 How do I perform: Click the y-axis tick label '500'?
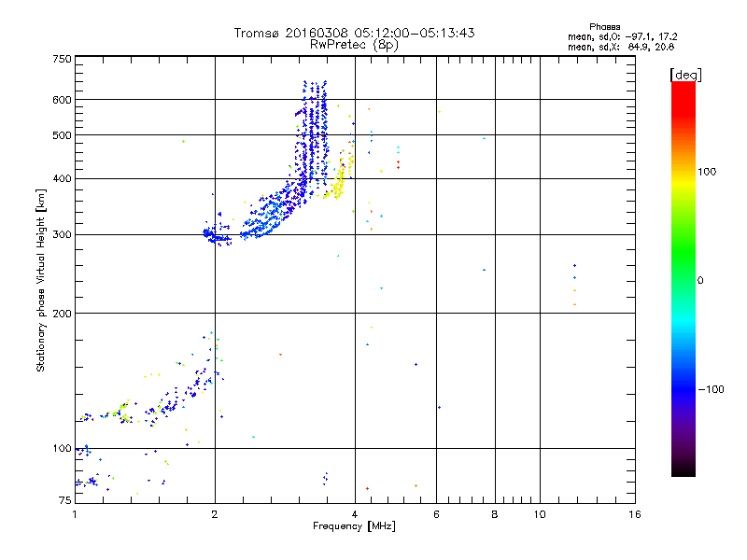pos(62,135)
